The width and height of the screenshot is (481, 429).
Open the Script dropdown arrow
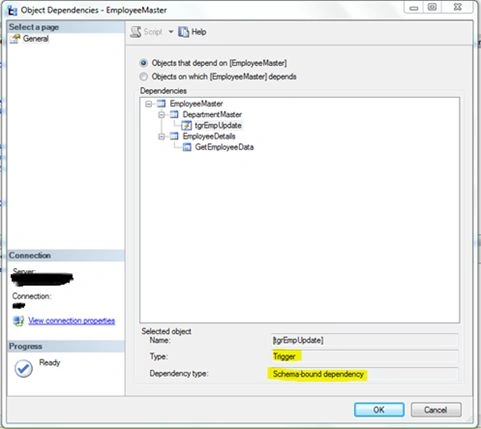[171, 32]
